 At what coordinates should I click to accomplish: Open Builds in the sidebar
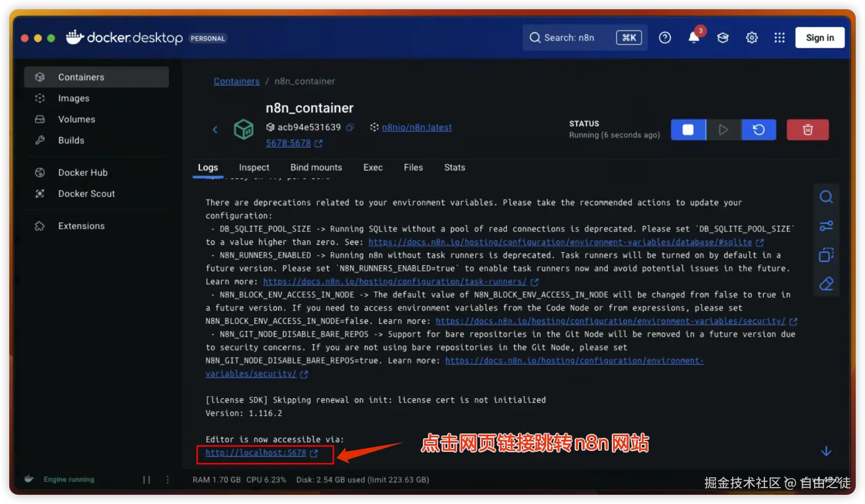click(97, 140)
